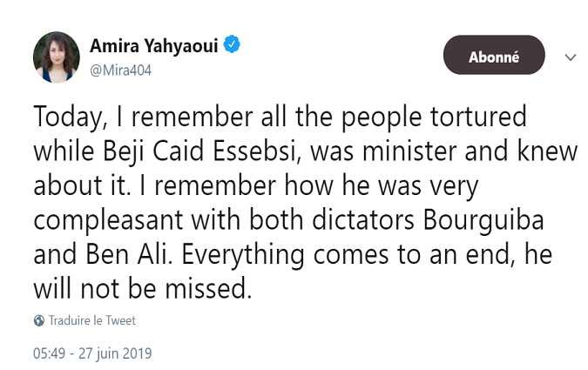The height and width of the screenshot is (370, 588).
Task: Click the blue verified badge
Action: [231, 45]
